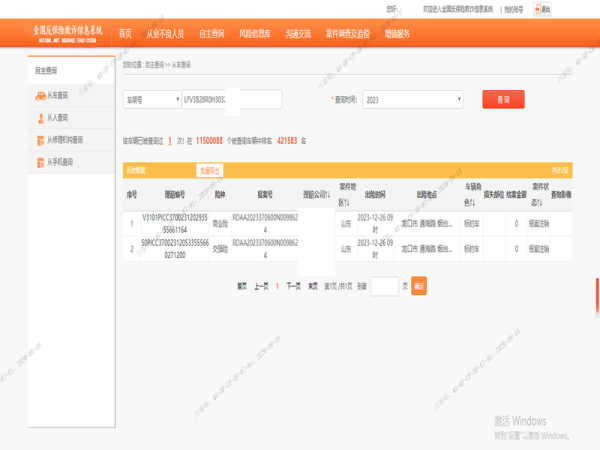Click the 批量导出 export button
The height and width of the screenshot is (450, 600).
tap(210, 170)
